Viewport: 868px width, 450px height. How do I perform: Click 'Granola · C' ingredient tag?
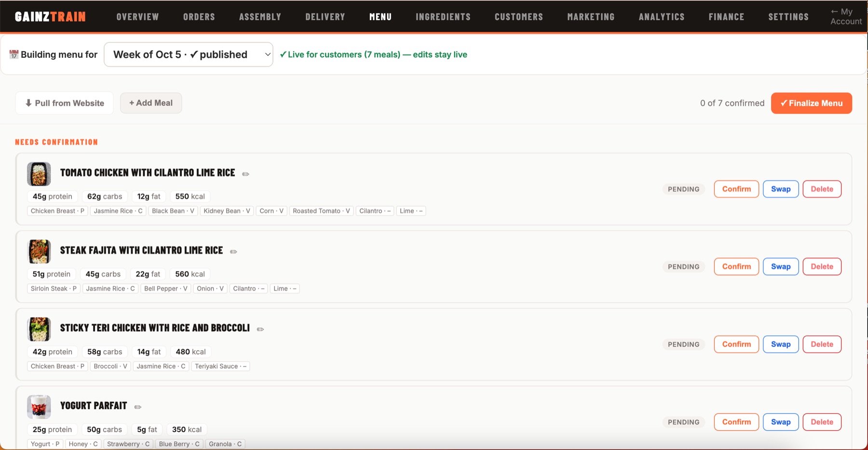[x=225, y=444]
